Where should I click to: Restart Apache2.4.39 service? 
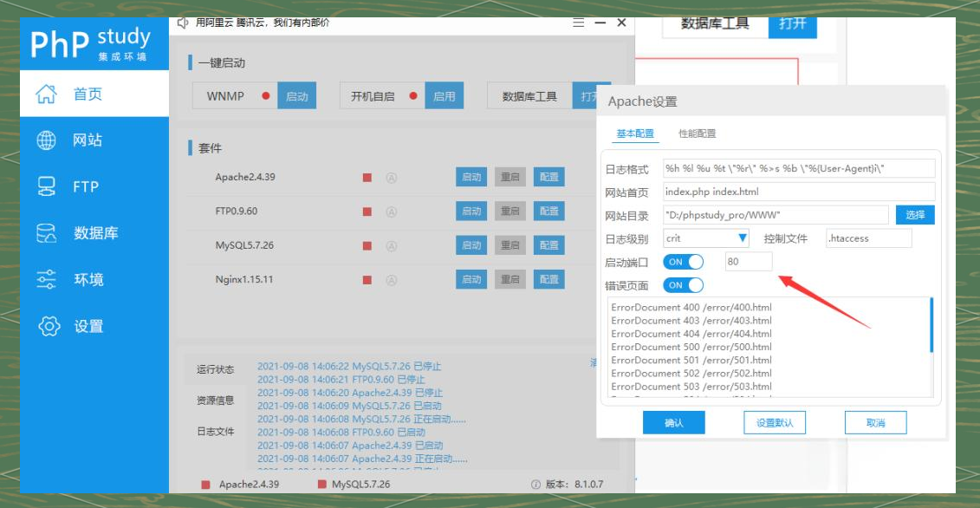(x=510, y=177)
